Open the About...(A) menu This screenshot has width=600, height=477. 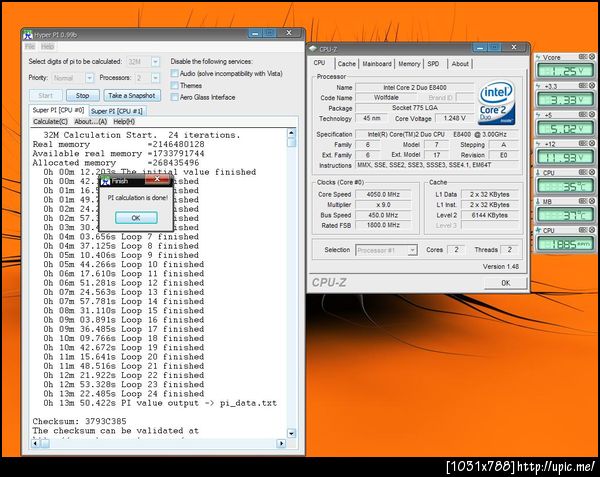point(90,122)
